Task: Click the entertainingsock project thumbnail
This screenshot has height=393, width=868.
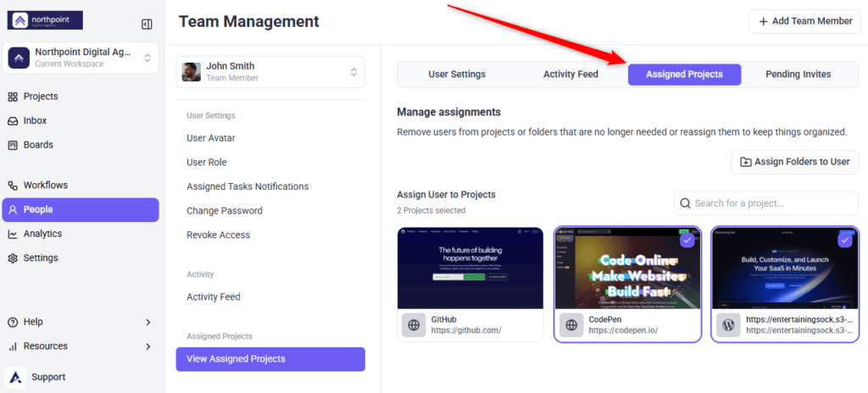Action: coord(785,268)
